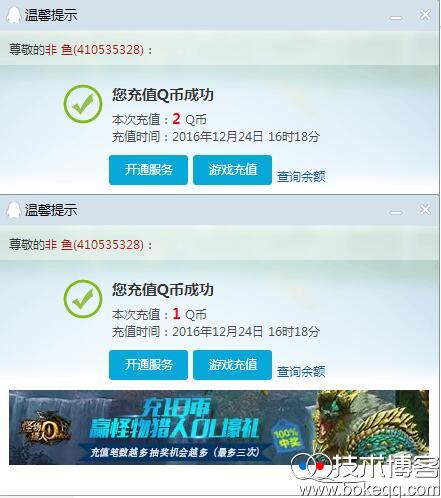Click 开通服务 button in bottom dialog

pos(148,365)
